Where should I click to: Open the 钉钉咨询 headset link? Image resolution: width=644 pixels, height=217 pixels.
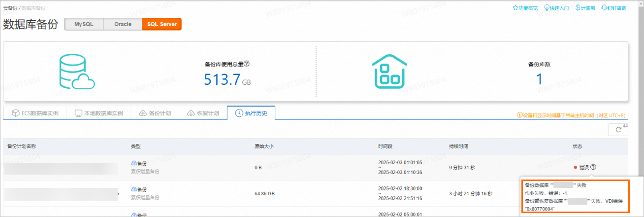tap(614, 8)
